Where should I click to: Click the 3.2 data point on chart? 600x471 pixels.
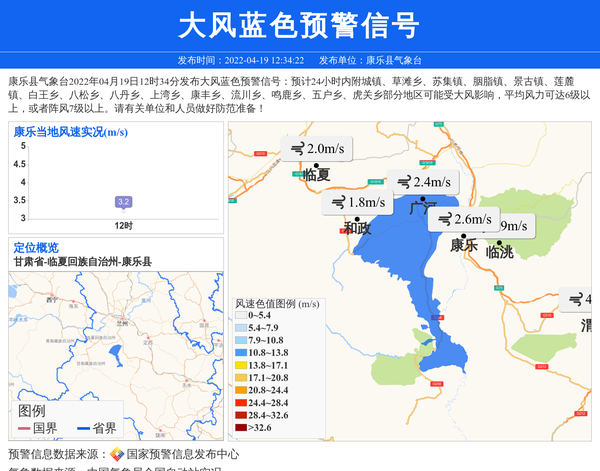point(124,202)
